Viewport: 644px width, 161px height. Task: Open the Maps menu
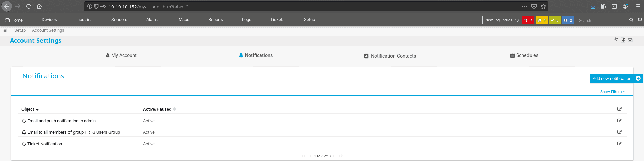pyautogui.click(x=184, y=20)
